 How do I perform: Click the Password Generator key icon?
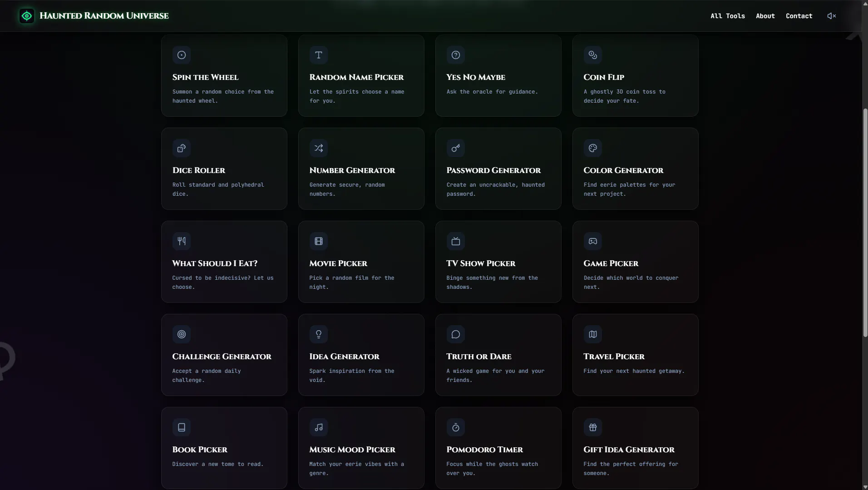456,148
